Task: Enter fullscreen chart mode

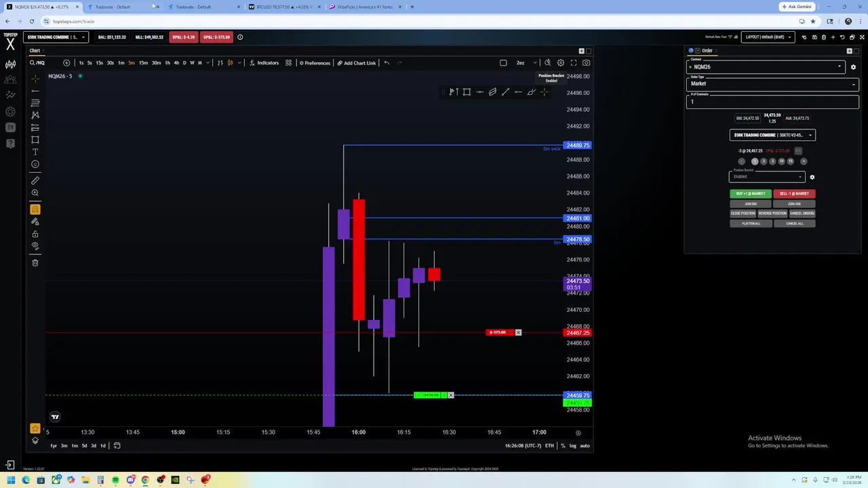Action: click(573, 63)
